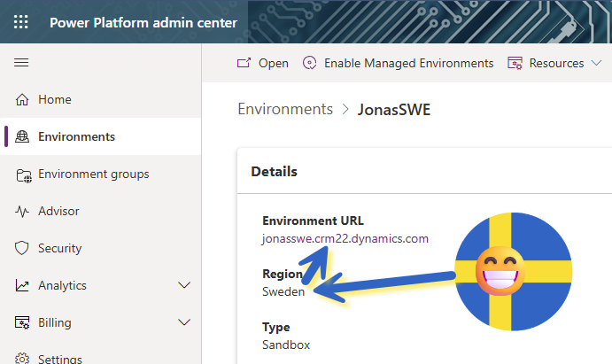
Task: Select Environments navigation label
Action: (76, 136)
